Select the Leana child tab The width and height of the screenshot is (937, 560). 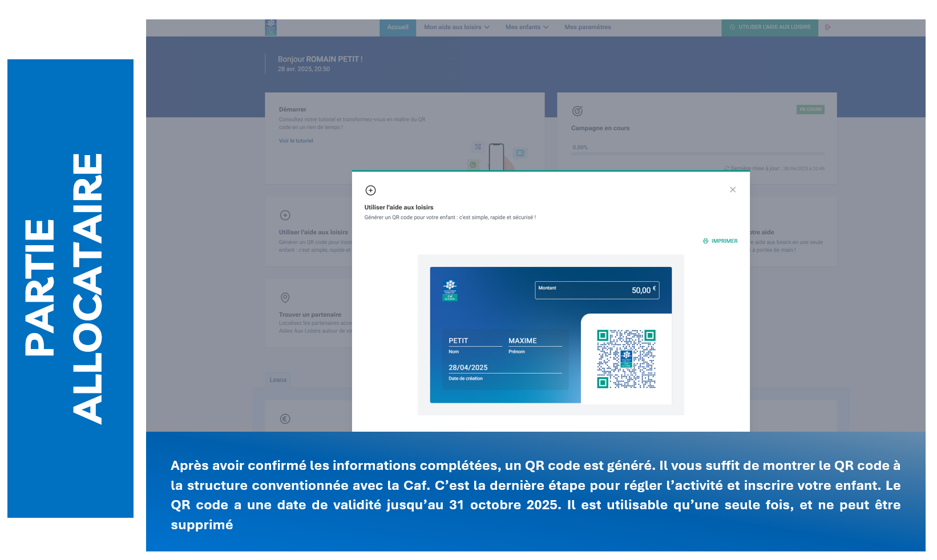278,380
